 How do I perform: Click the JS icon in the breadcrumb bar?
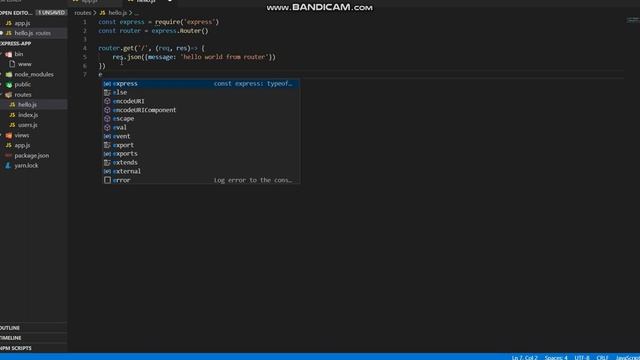tap(102, 13)
